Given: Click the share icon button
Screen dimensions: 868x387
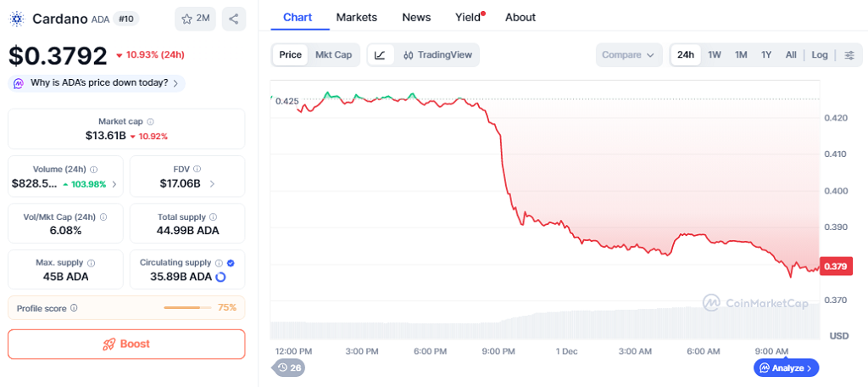Looking at the screenshot, I should pyautogui.click(x=233, y=18).
